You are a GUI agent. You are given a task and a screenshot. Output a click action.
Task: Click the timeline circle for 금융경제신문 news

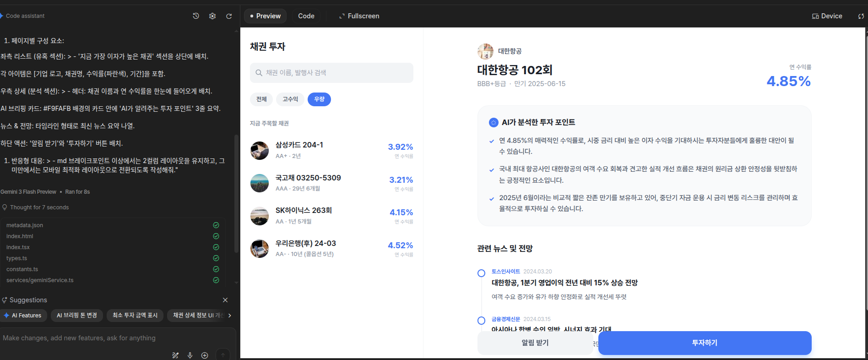(481, 321)
